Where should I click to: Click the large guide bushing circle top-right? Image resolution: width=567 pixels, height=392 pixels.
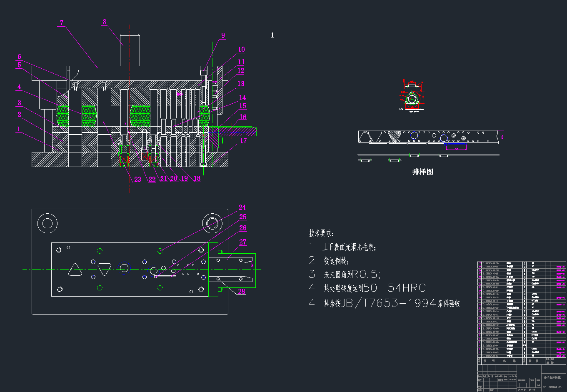coord(212,223)
